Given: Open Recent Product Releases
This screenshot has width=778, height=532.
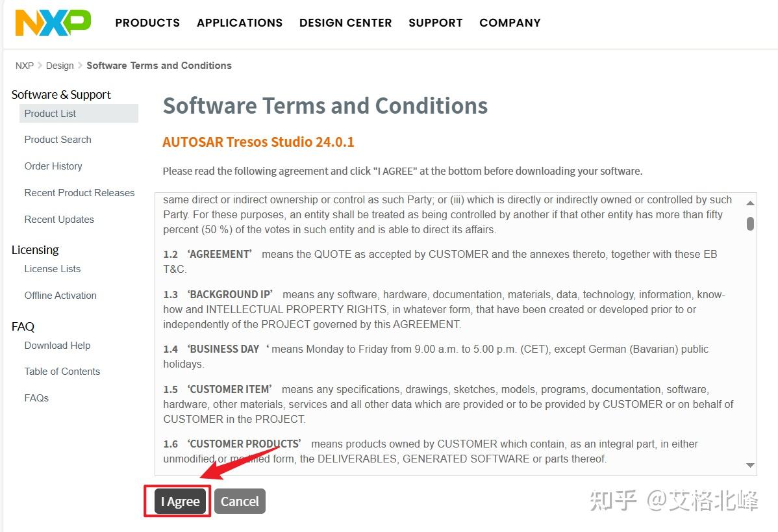Looking at the screenshot, I should (x=79, y=192).
